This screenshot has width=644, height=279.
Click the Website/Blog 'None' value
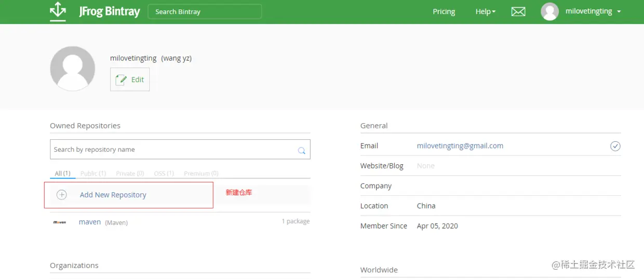tap(425, 166)
